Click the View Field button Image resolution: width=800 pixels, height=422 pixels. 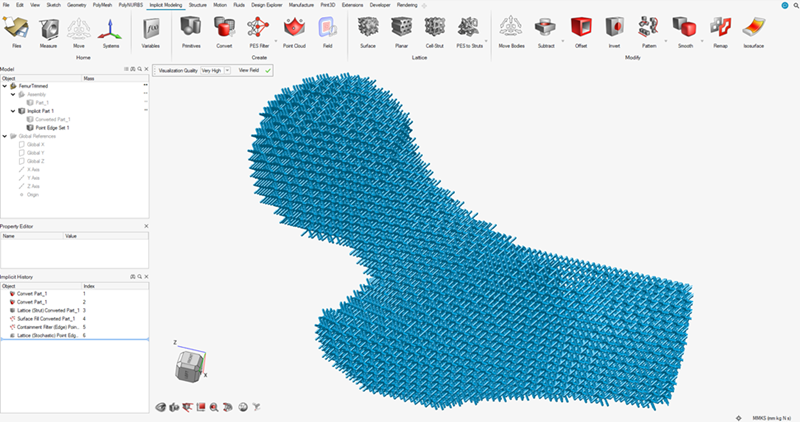pyautogui.click(x=246, y=71)
